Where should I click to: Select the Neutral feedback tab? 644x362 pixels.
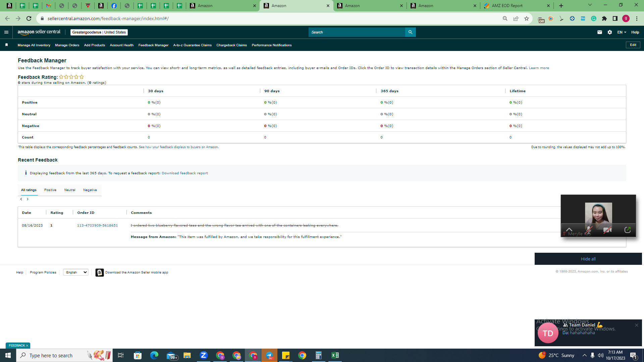click(x=70, y=190)
